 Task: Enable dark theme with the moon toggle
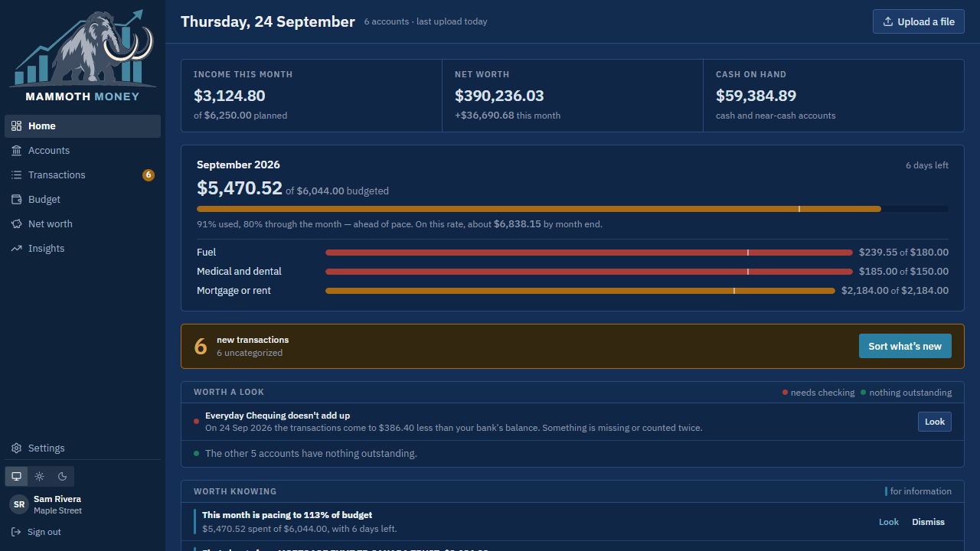click(x=63, y=476)
